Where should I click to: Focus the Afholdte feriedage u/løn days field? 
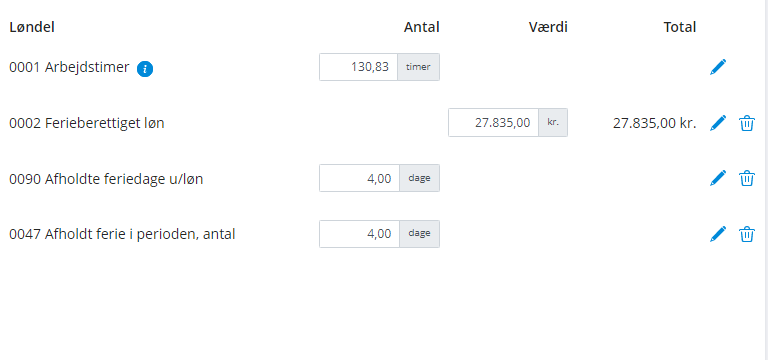[x=360, y=178]
